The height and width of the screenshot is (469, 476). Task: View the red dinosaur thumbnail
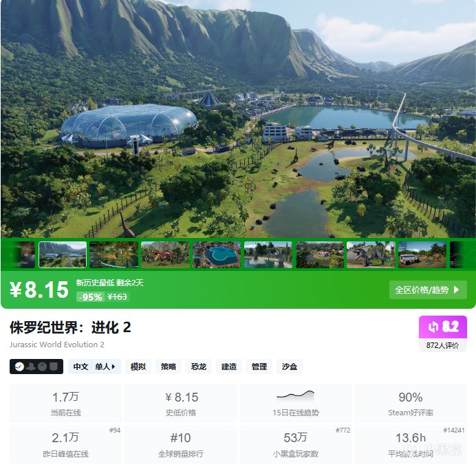coord(165,254)
